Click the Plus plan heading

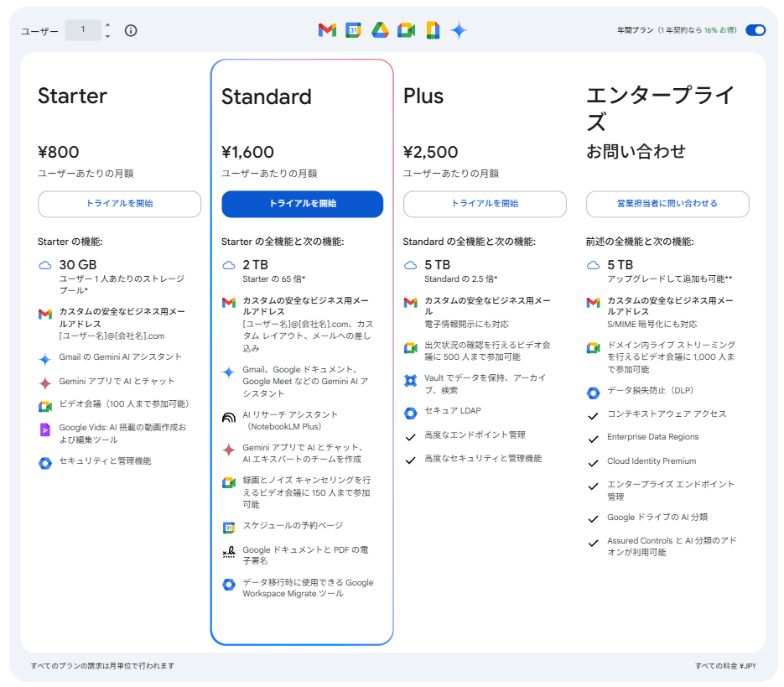pos(423,96)
